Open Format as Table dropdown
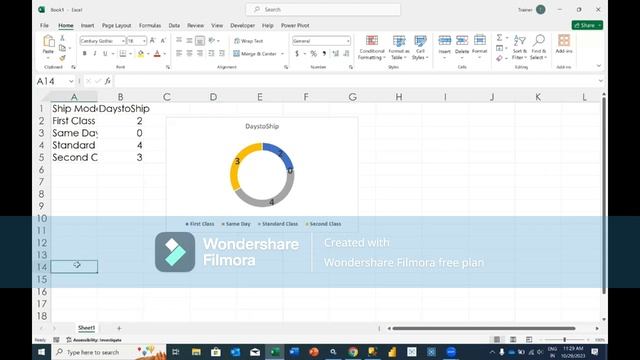640x360 pixels. (399, 47)
